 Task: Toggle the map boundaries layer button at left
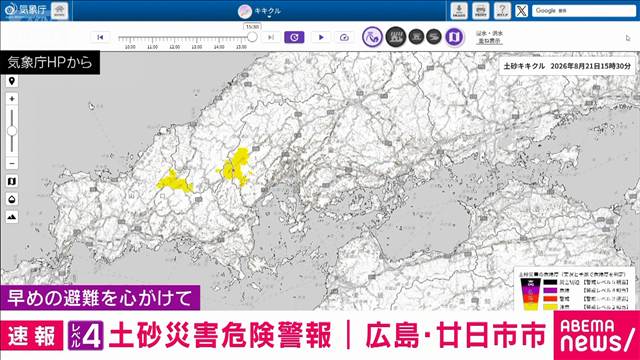[12, 181]
